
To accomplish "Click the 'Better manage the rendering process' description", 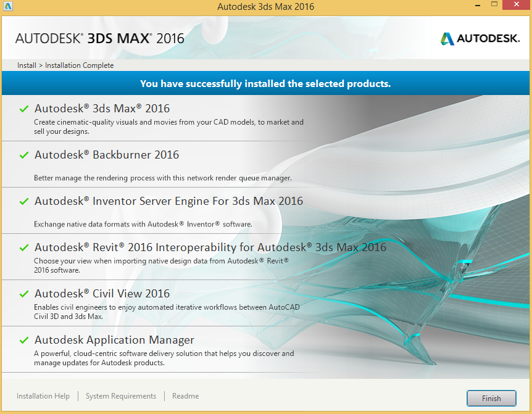I will (162, 178).
